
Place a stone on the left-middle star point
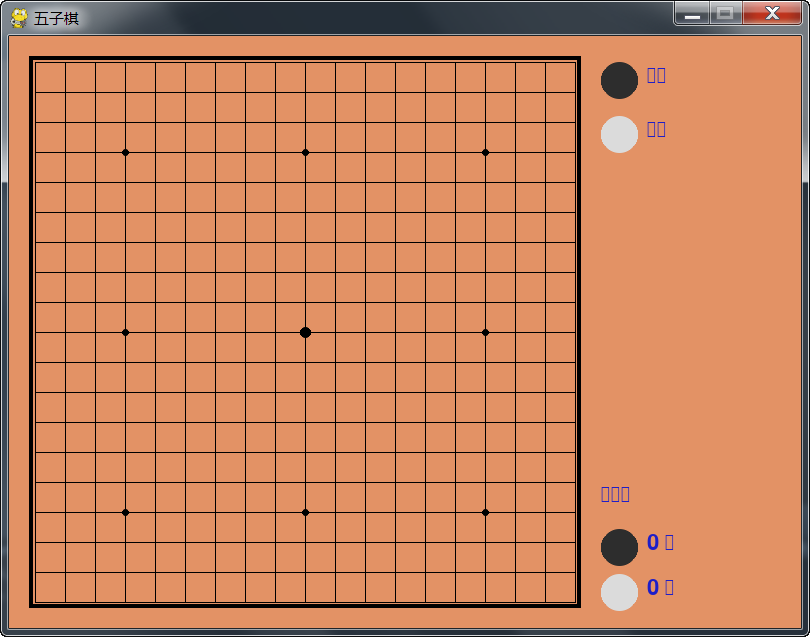coord(125,332)
